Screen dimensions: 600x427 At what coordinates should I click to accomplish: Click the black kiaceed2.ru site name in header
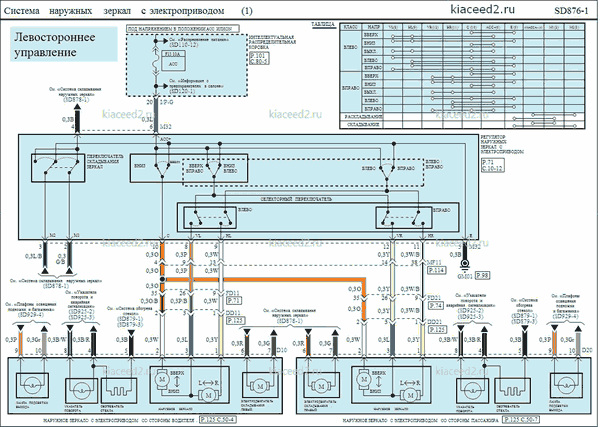483,10
